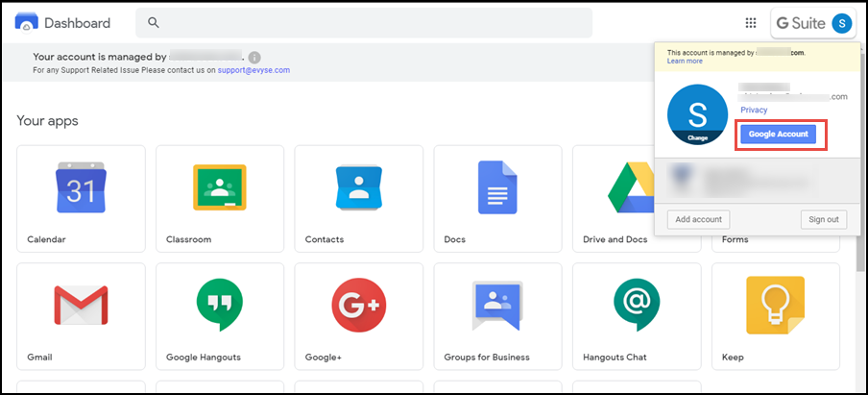The height and width of the screenshot is (395, 868).
Task: Click the Classroom label text
Action: point(189,239)
